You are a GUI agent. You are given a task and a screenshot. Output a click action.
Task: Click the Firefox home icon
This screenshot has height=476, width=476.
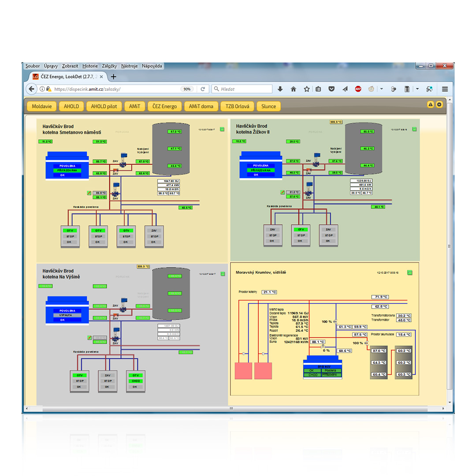[x=293, y=89]
